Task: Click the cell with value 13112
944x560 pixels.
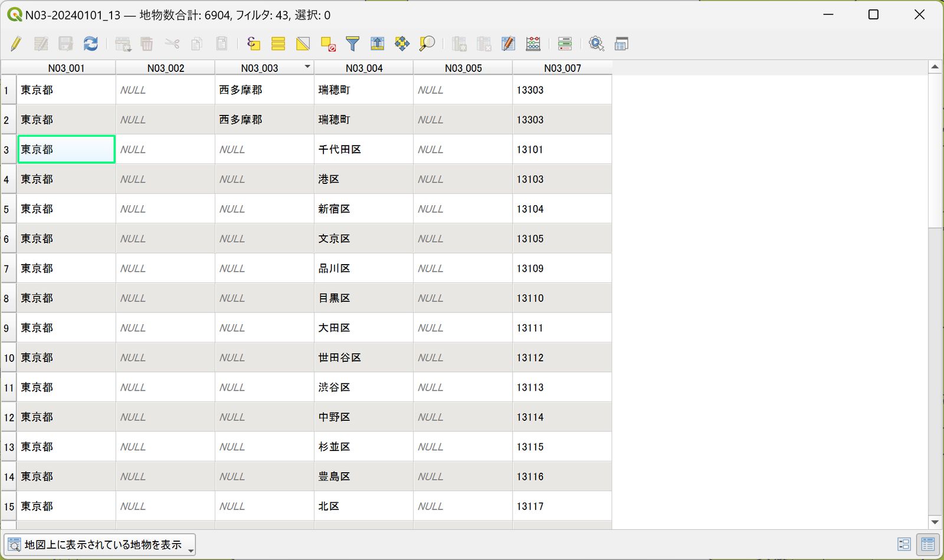Action: [x=562, y=358]
